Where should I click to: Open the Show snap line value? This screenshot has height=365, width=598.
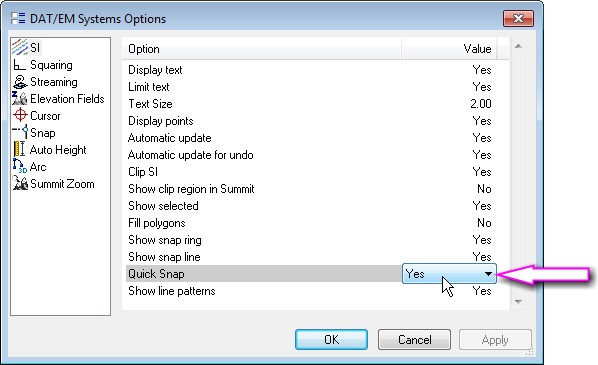(x=482, y=257)
